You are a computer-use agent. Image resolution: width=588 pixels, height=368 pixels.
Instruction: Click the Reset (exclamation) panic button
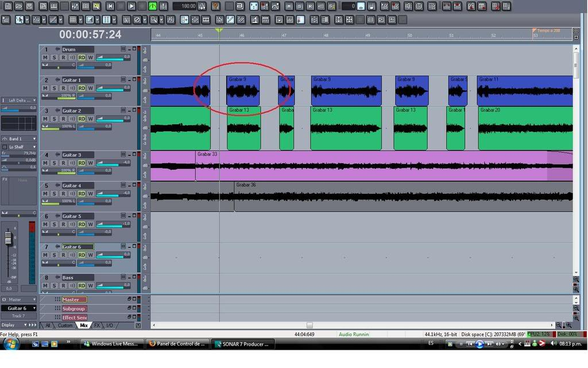(163, 6)
